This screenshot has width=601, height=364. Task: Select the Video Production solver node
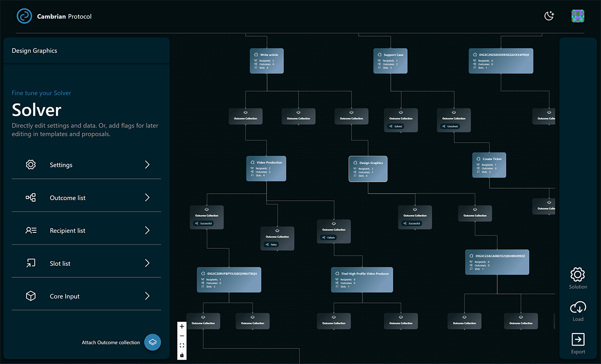click(266, 169)
